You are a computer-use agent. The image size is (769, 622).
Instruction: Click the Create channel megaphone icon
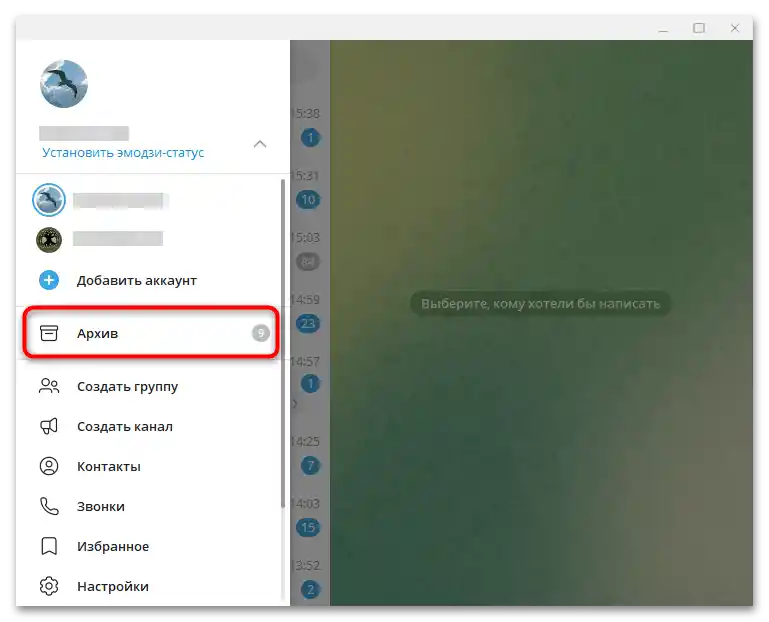49,426
